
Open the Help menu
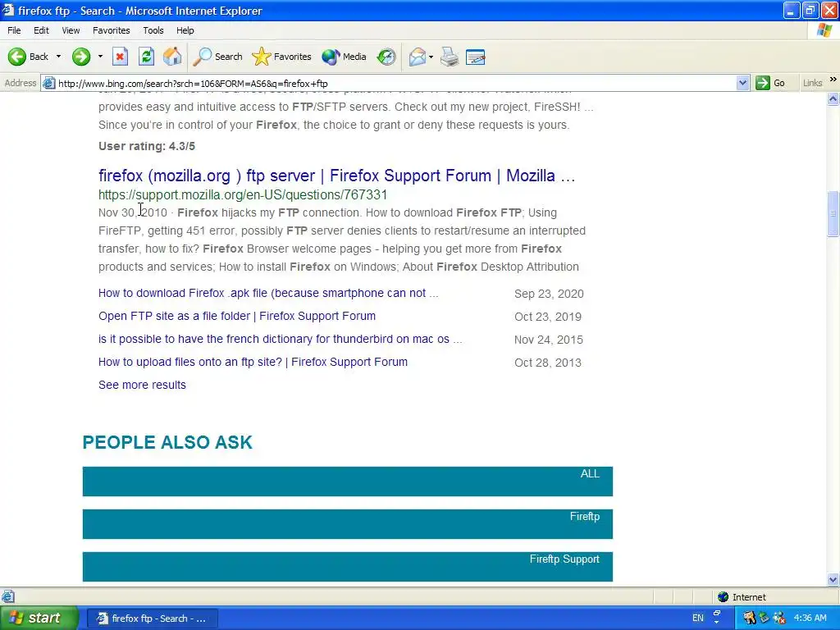pos(185,30)
